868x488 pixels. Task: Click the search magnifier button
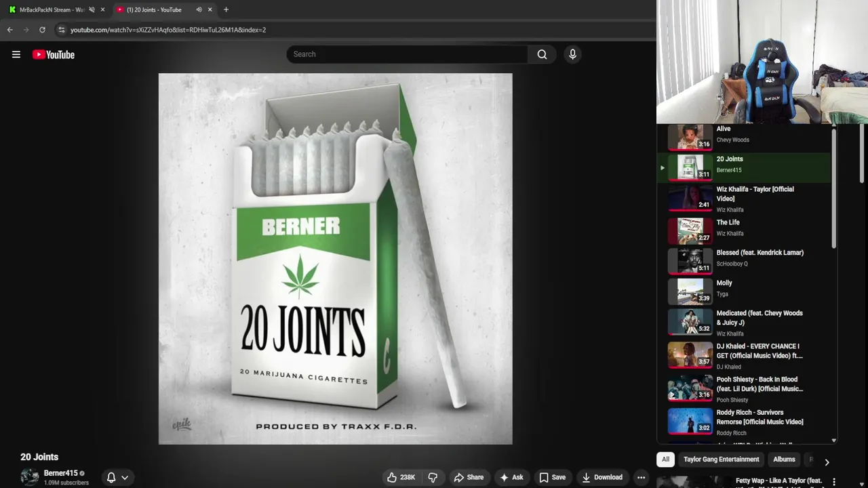542,54
